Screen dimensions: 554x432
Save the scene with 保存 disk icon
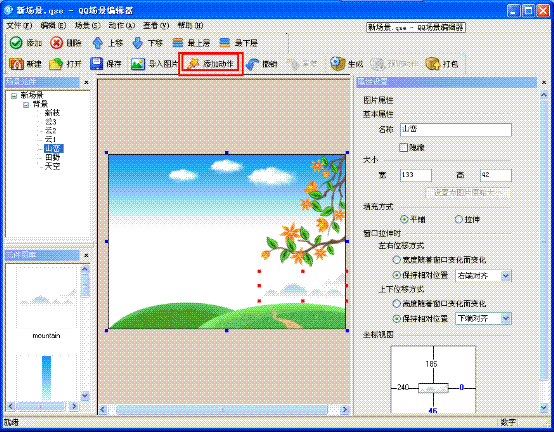click(96, 64)
